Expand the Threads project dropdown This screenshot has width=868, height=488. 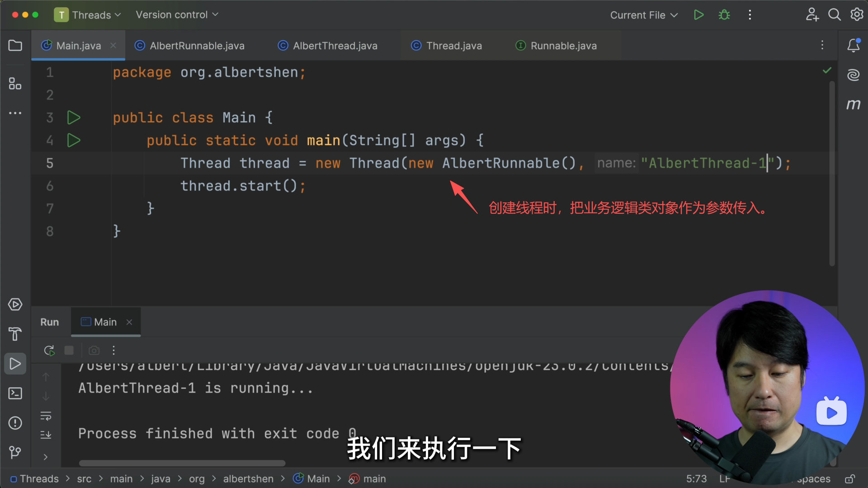(87, 15)
